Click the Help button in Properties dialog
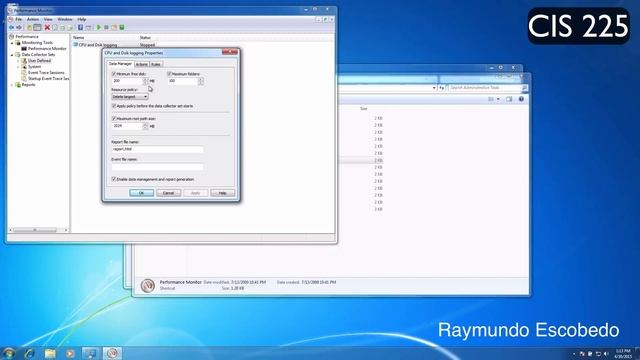Viewport: 640px width, 360px height. 222,193
